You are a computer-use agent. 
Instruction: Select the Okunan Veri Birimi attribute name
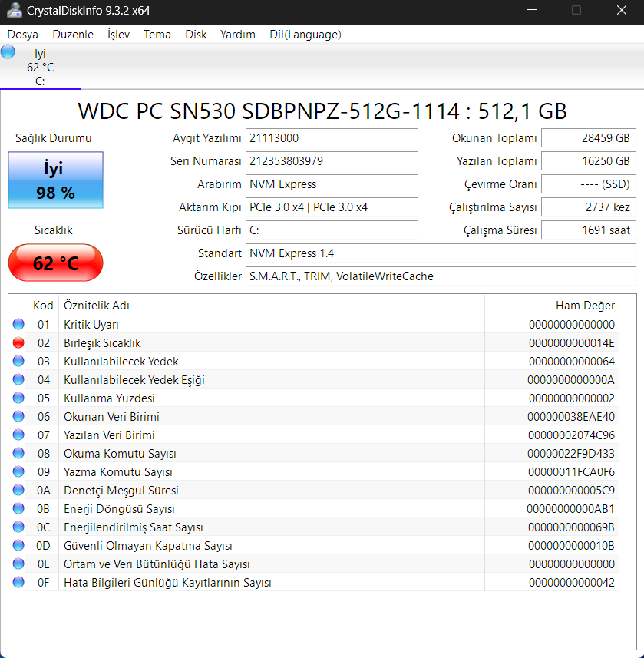111,417
